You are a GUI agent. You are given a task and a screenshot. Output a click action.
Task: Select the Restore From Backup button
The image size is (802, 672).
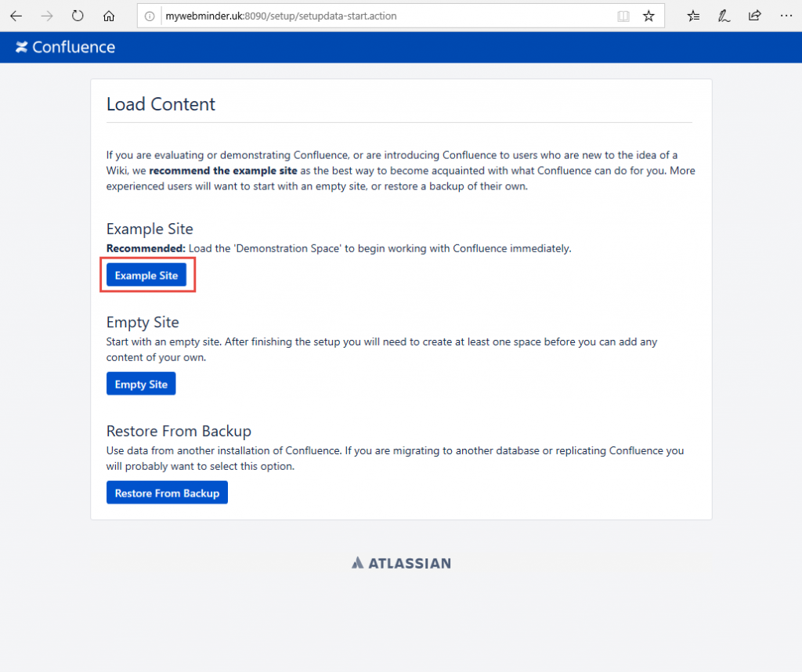point(168,493)
